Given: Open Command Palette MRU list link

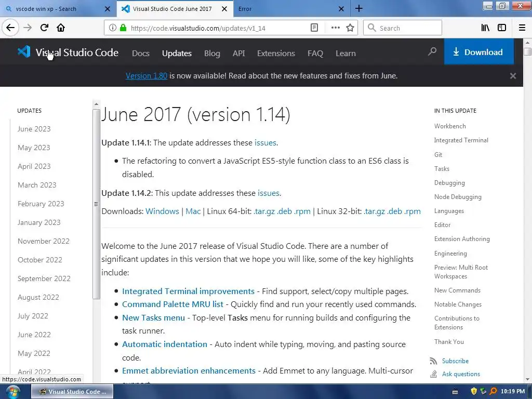Looking at the screenshot, I should click(172, 304).
